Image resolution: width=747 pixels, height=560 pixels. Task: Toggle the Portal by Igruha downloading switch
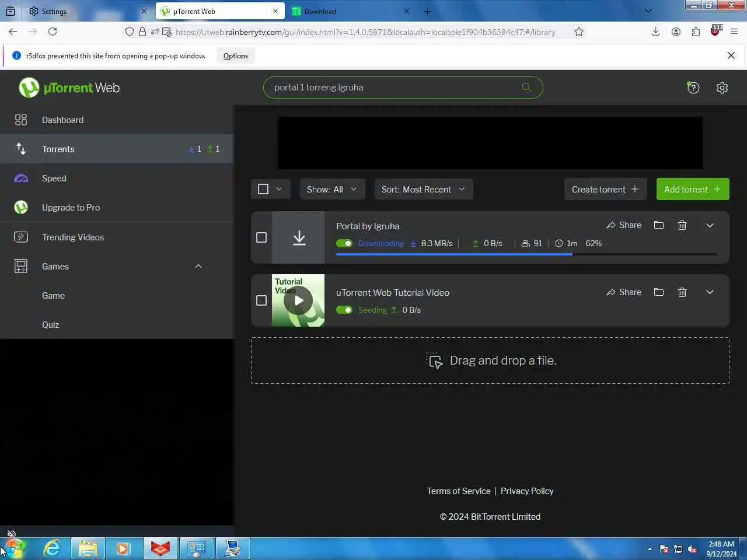(344, 243)
